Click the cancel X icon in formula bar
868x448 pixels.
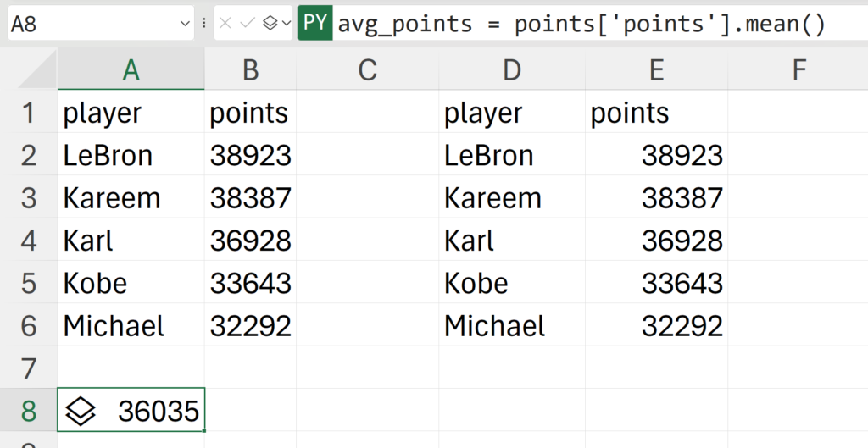(x=225, y=24)
